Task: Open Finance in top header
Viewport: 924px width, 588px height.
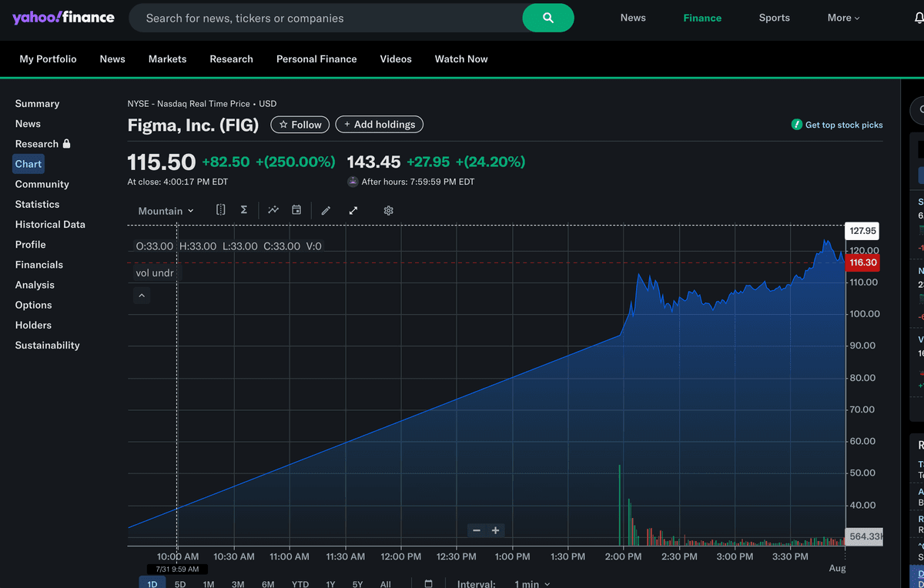Action: [702, 18]
